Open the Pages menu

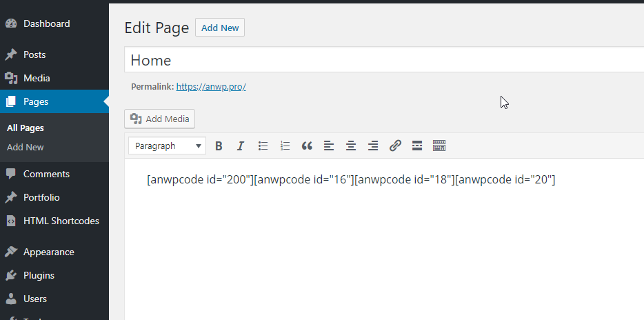tap(54, 101)
